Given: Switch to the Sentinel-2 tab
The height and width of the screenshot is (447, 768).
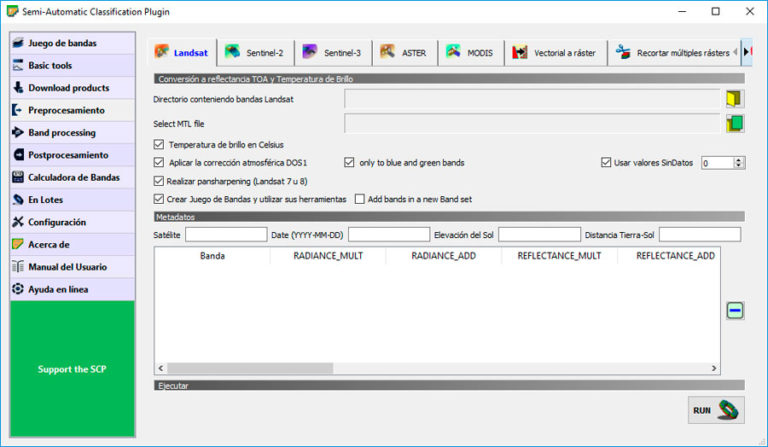Looking at the screenshot, I should (255, 52).
